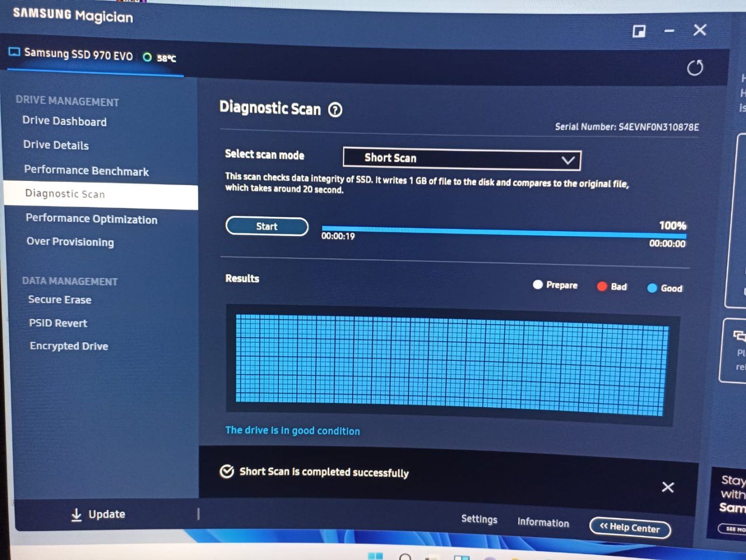
Task: Refresh drive info with the circular arrow icon
Action: pos(695,68)
